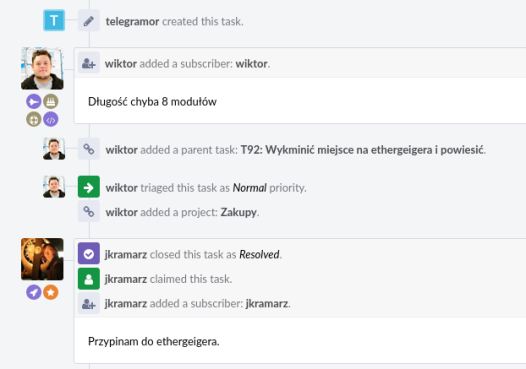Click the purple rocket badge under jkramarz's photo
The height and width of the screenshot is (369, 526).
(x=34, y=292)
